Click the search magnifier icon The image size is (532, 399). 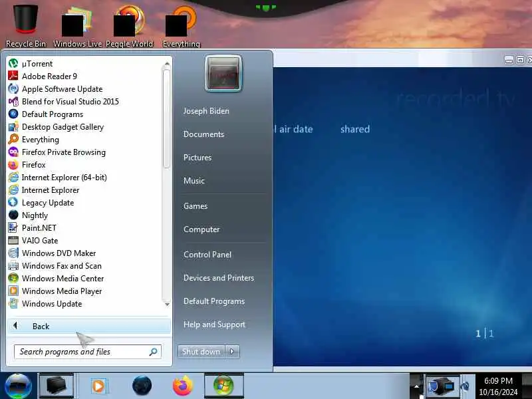[x=154, y=352]
